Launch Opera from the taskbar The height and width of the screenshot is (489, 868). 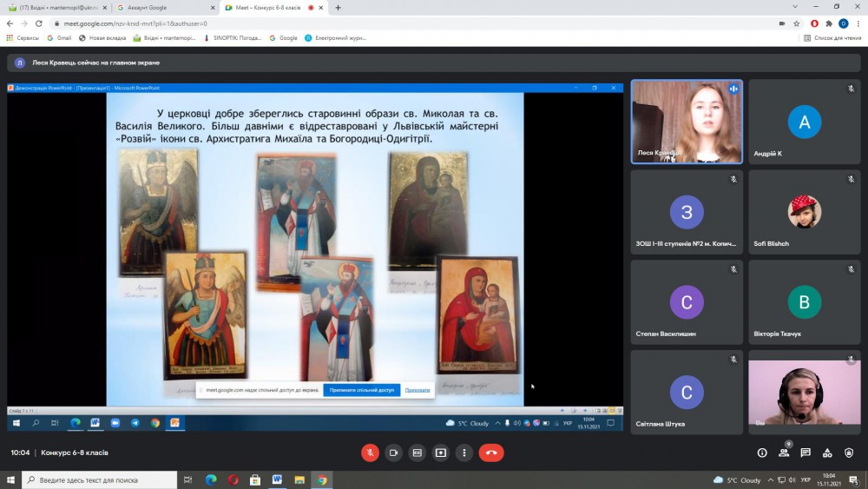click(233, 479)
